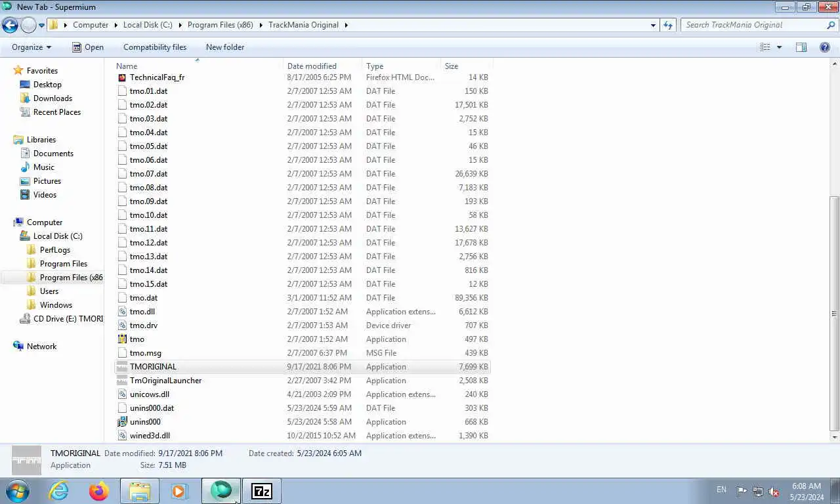
Task: Click Compatibility files button
Action: [155, 47]
